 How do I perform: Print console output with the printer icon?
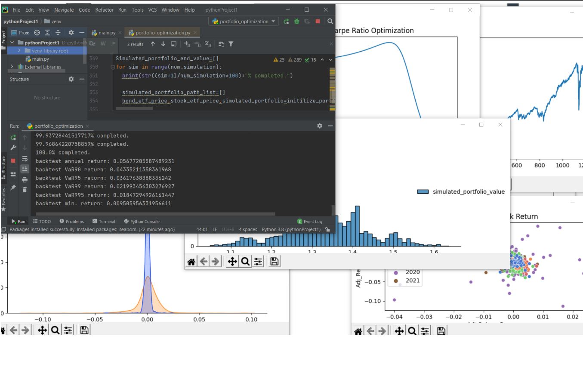point(25,179)
